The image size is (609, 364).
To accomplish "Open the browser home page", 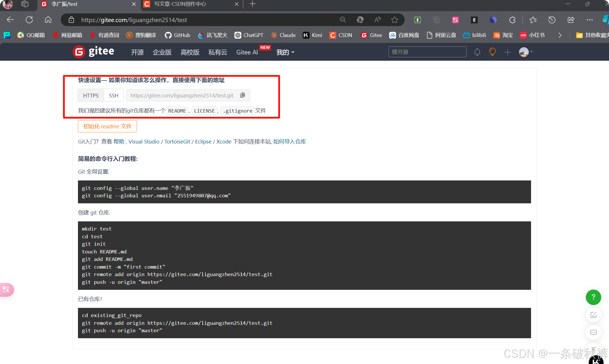I will [x=48, y=20].
